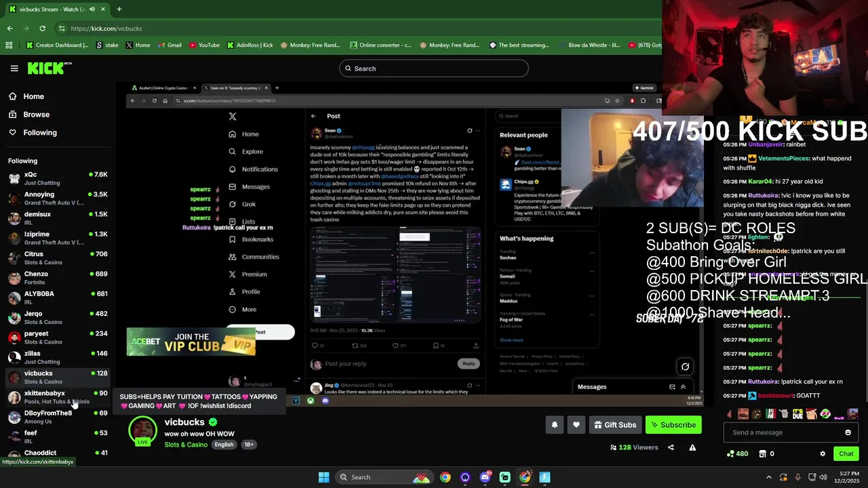868x488 pixels.
Task: Open the Kick hamburger sidebar menu
Action: coord(14,68)
